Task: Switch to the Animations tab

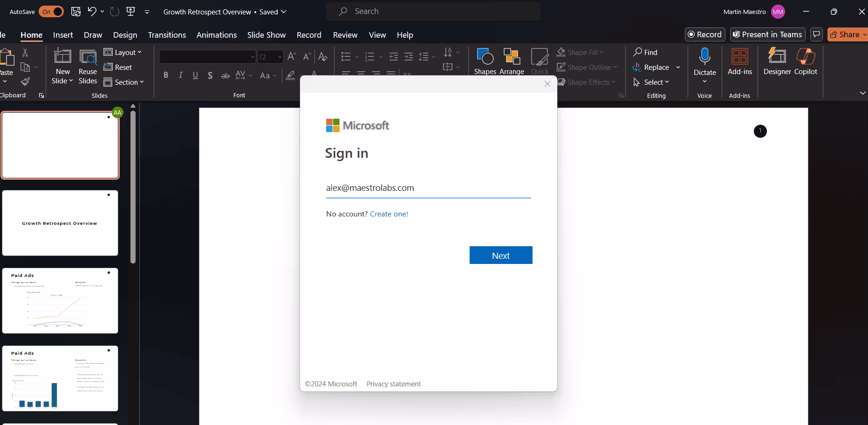Action: pos(216,35)
